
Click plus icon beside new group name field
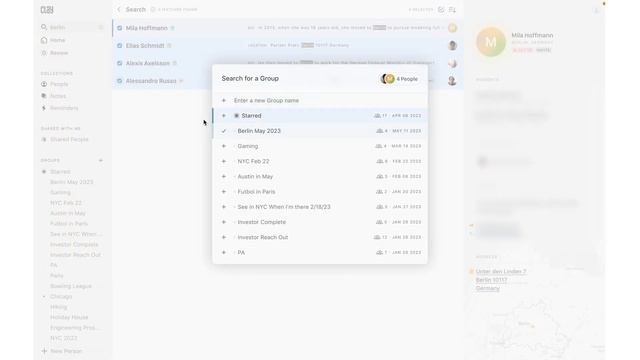[224, 100]
